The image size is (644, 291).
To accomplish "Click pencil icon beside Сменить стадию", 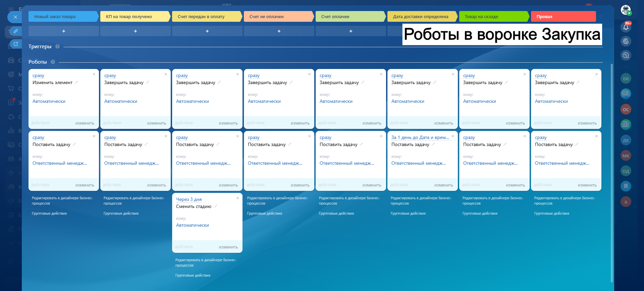I will pyautogui.click(x=216, y=206).
